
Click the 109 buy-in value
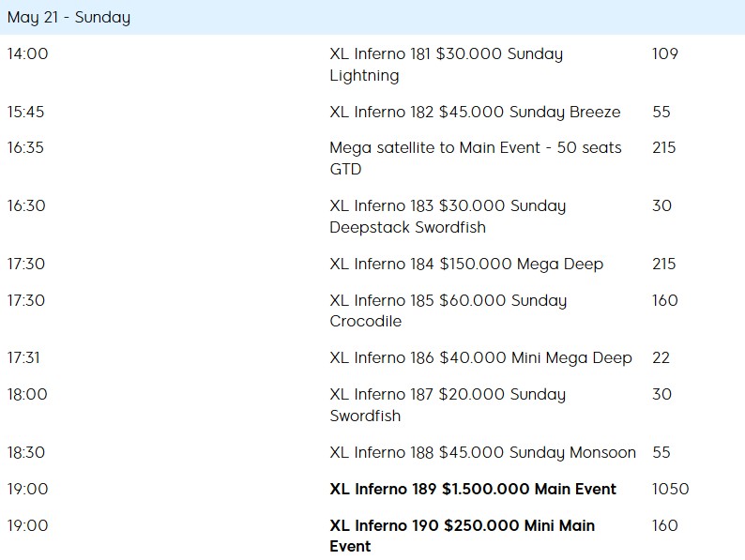coord(664,53)
